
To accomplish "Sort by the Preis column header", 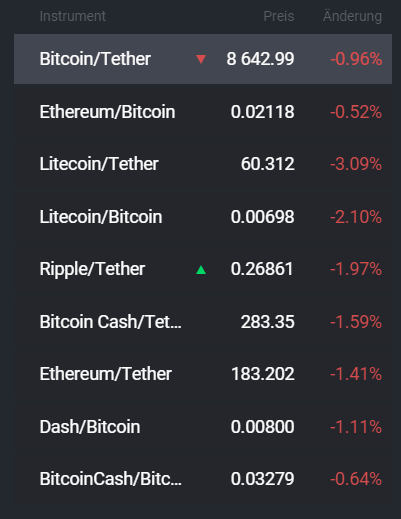I will point(279,16).
